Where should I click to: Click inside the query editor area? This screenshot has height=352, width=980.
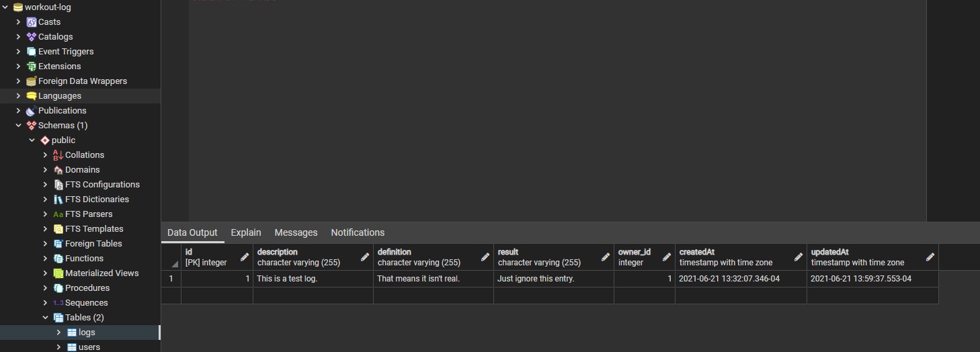557,111
